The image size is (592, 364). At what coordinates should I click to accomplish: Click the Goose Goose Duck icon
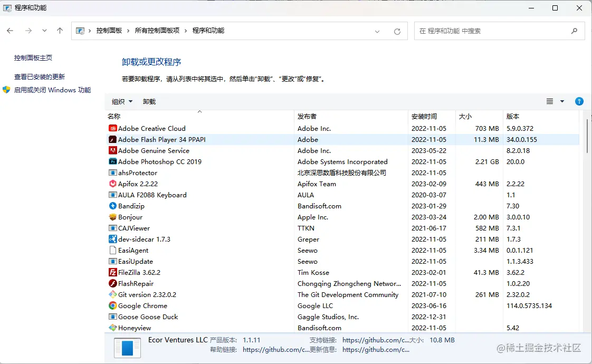click(112, 317)
